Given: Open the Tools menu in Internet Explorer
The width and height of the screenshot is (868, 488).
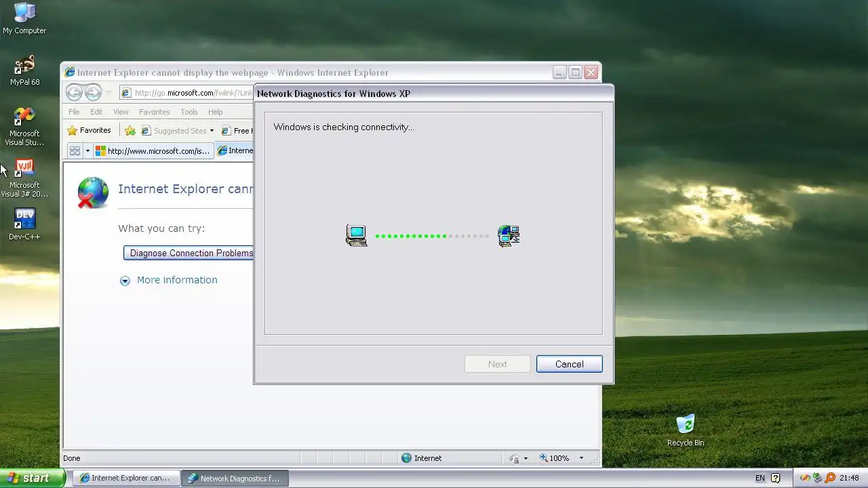Looking at the screenshot, I should pos(189,112).
